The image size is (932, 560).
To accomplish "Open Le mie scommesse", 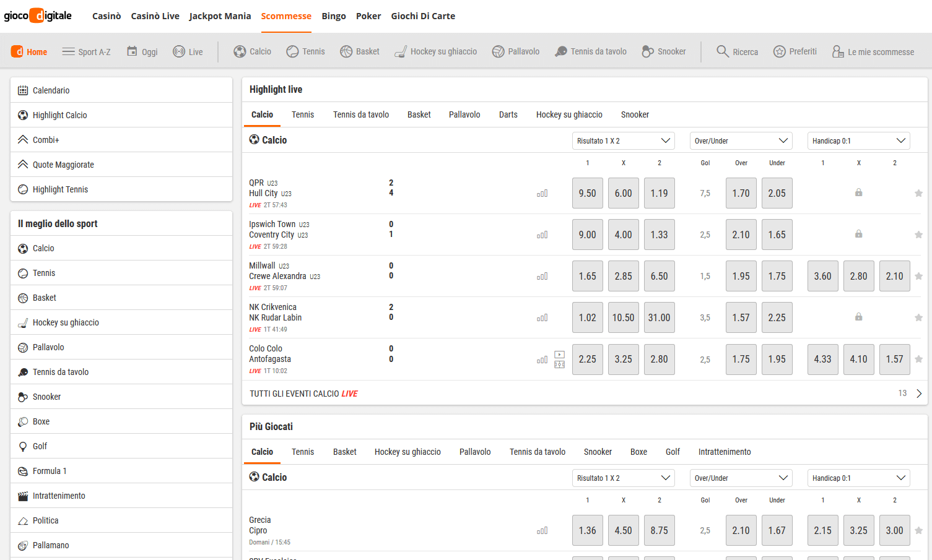I will (x=873, y=52).
